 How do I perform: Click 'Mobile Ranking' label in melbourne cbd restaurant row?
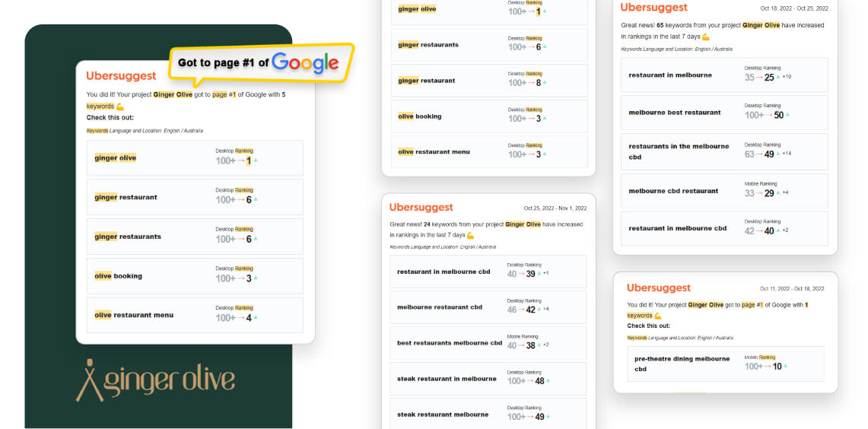pyautogui.click(x=761, y=184)
